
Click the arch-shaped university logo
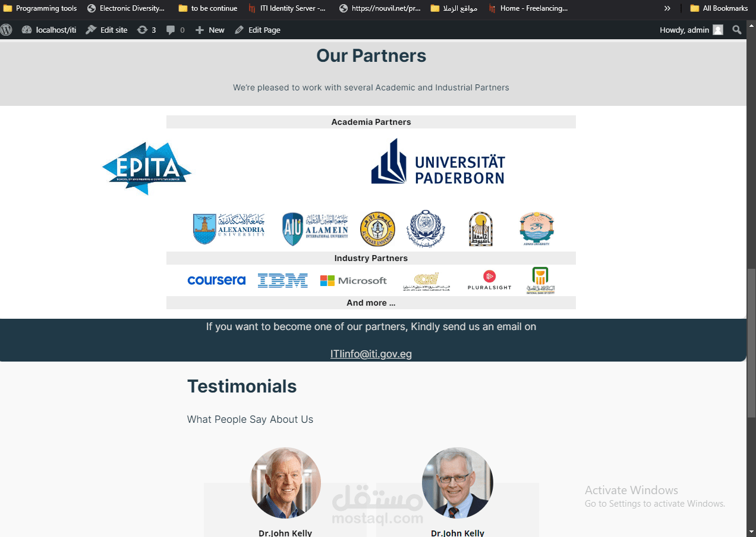coord(480,229)
